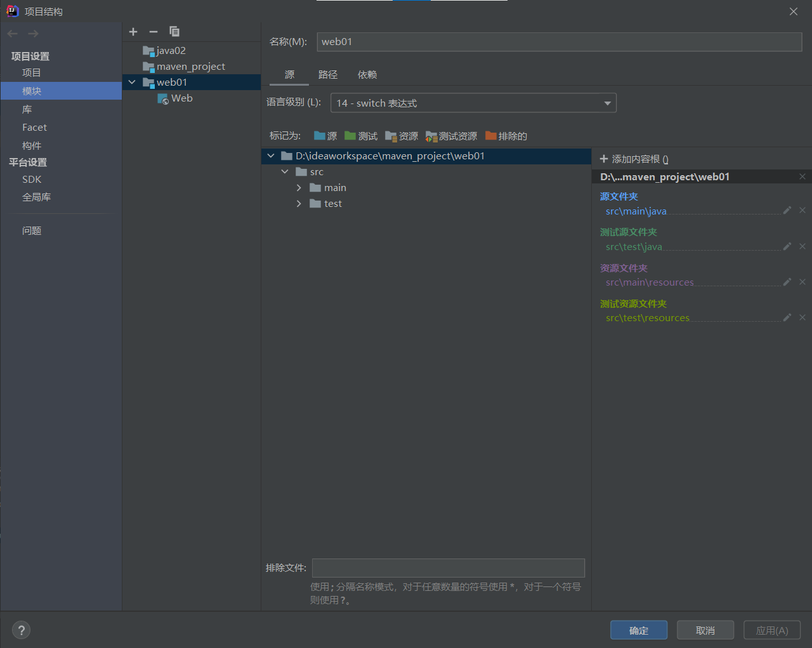
Task: Mark folder as Tests (测试)
Action: pos(361,136)
